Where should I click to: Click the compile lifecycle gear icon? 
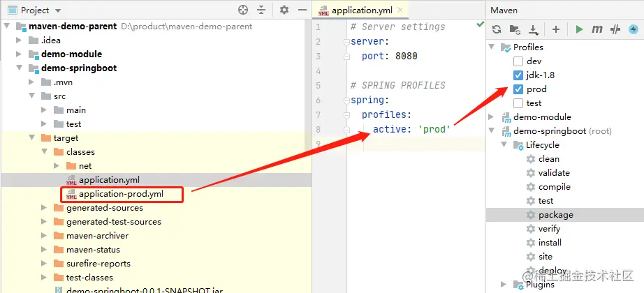point(531,187)
